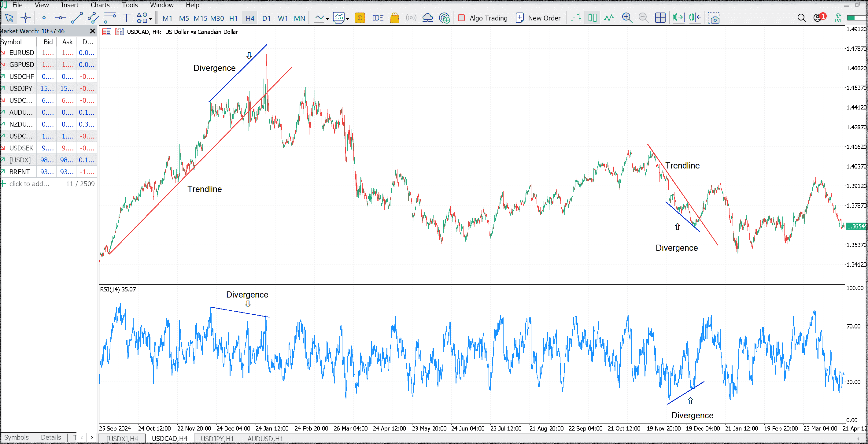Select the cursor arrow tool
Image resolution: width=868 pixels, height=444 pixels.
(9, 18)
